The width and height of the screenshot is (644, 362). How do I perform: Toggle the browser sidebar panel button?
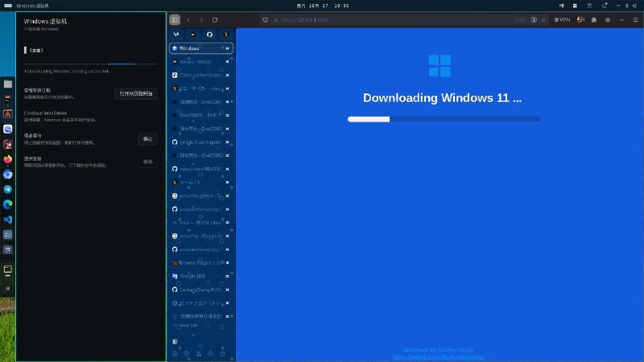175,19
